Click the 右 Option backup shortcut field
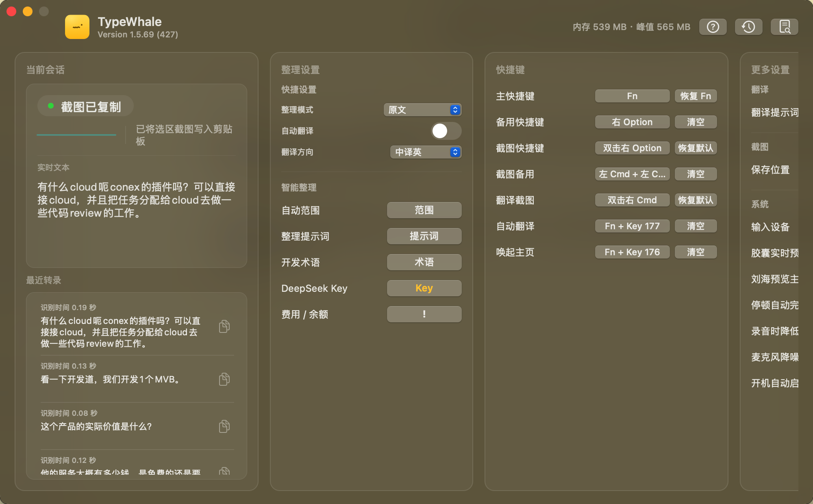Screen dimensions: 813x504 [x=632, y=122]
